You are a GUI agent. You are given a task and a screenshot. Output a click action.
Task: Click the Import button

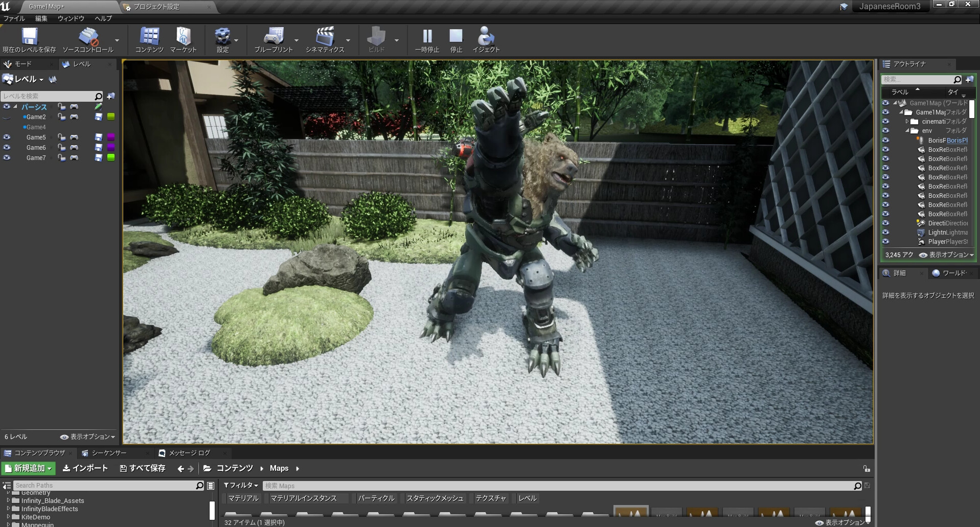tap(85, 468)
